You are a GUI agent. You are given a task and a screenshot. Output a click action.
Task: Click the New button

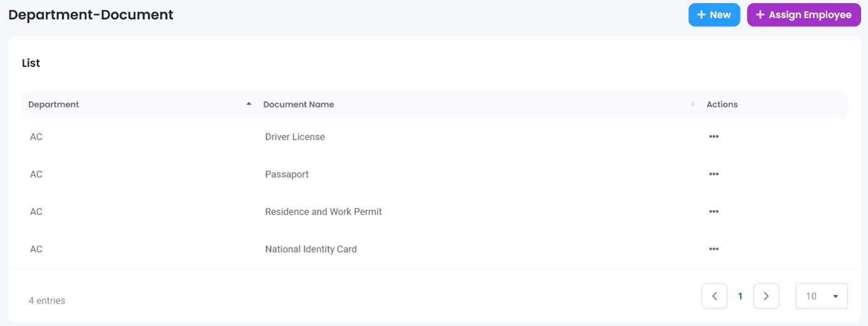[714, 15]
